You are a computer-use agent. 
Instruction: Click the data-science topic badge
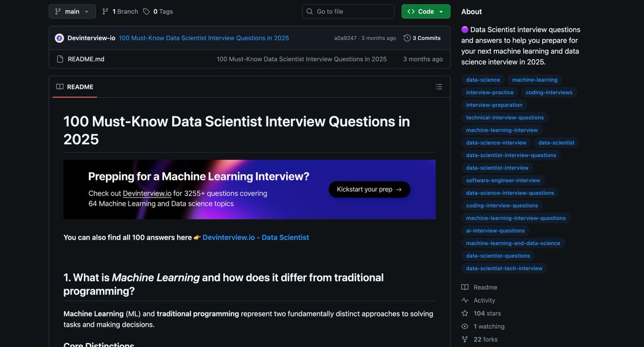(482, 79)
